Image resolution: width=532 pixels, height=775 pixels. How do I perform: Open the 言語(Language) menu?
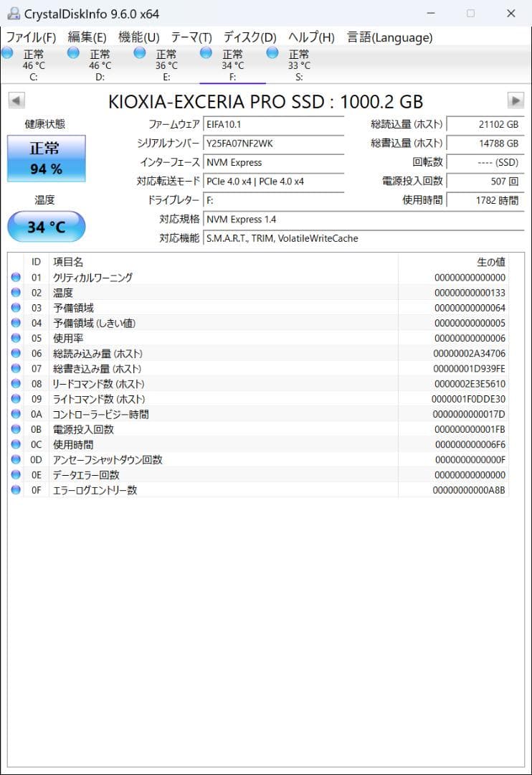tap(389, 37)
